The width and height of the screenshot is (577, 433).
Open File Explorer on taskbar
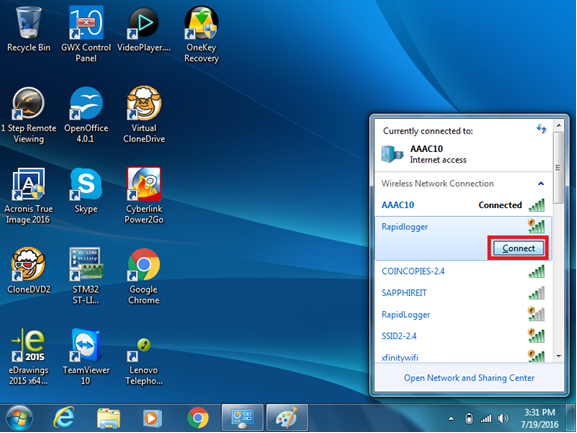tap(108, 418)
